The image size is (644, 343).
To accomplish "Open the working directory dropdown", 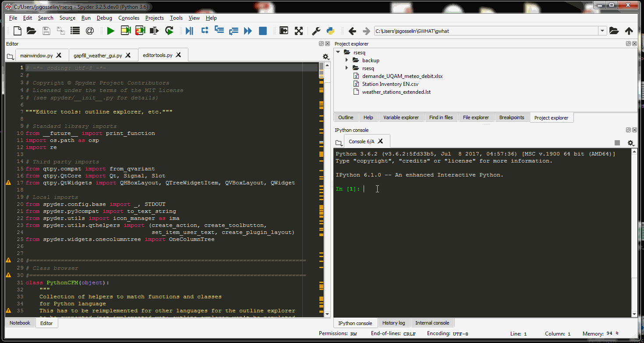I will pyautogui.click(x=602, y=31).
